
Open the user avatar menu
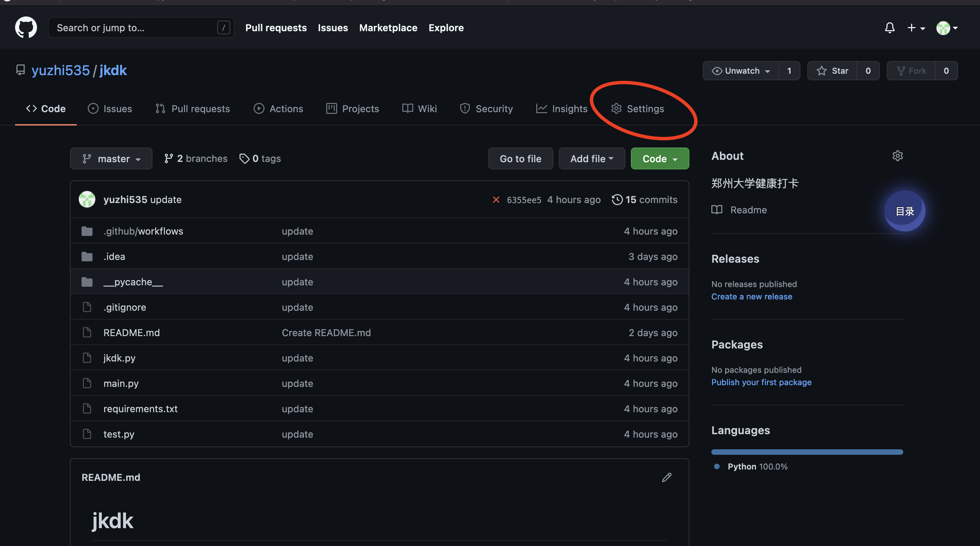click(947, 27)
